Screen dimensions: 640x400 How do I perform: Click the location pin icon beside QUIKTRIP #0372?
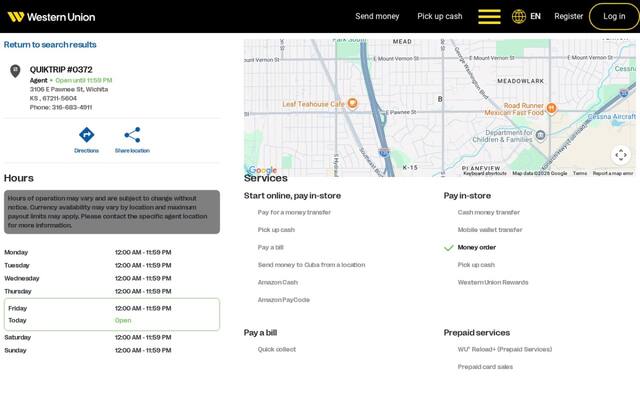tap(15, 71)
